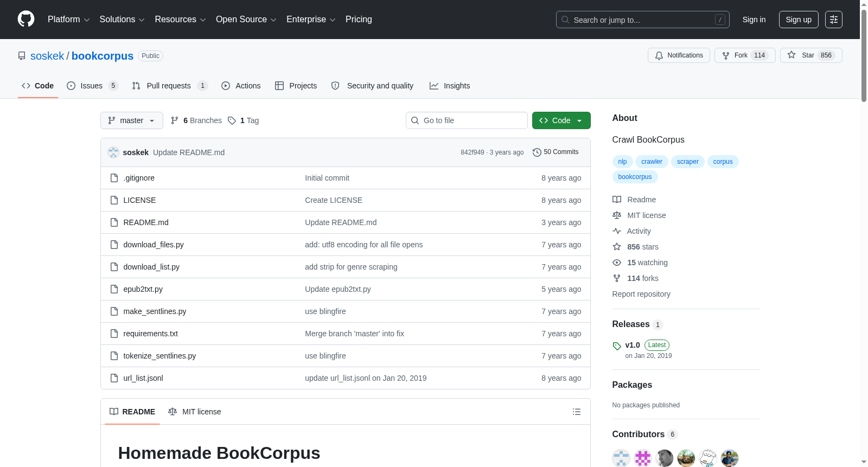
Task: Open the Actions tab
Action: (241, 86)
